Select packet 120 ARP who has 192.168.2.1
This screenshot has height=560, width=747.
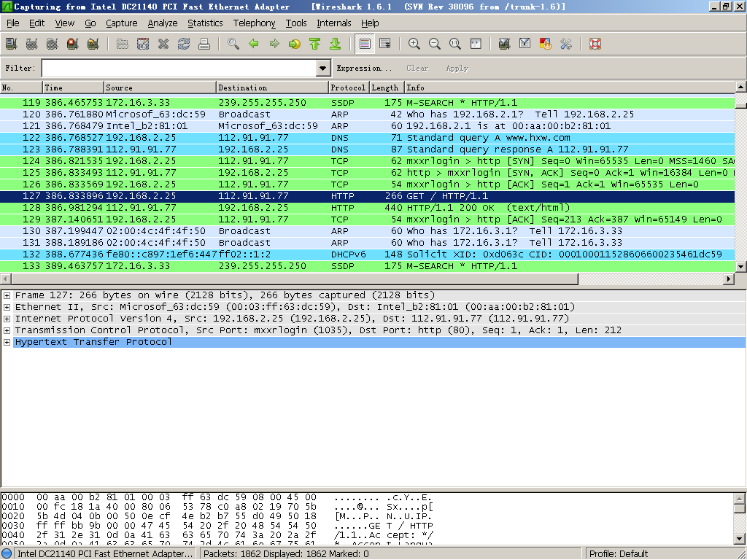368,114
